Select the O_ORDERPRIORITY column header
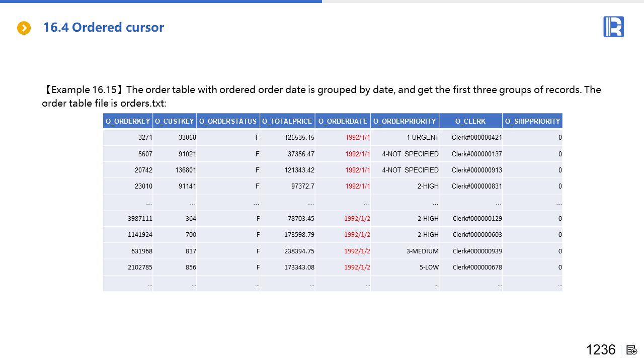 (405, 121)
